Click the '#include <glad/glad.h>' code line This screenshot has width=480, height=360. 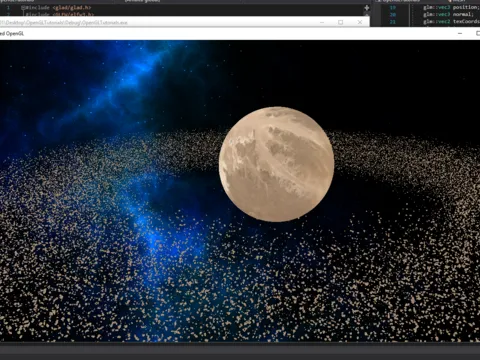coord(58,7)
